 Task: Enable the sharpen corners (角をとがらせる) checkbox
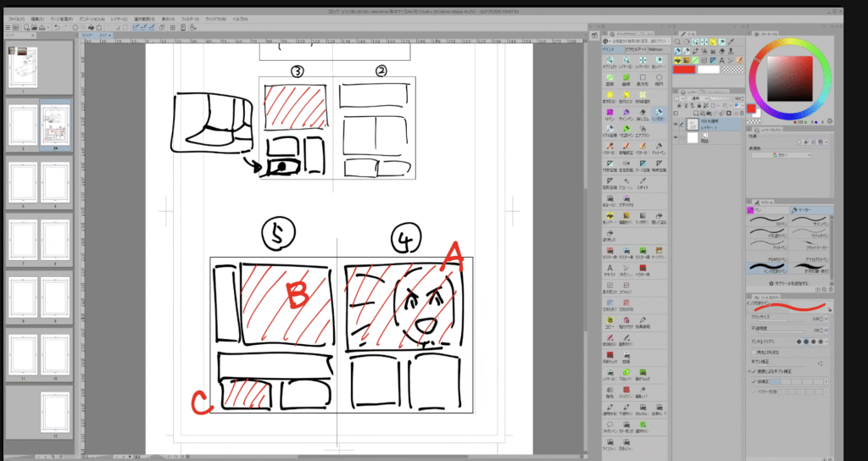753,351
